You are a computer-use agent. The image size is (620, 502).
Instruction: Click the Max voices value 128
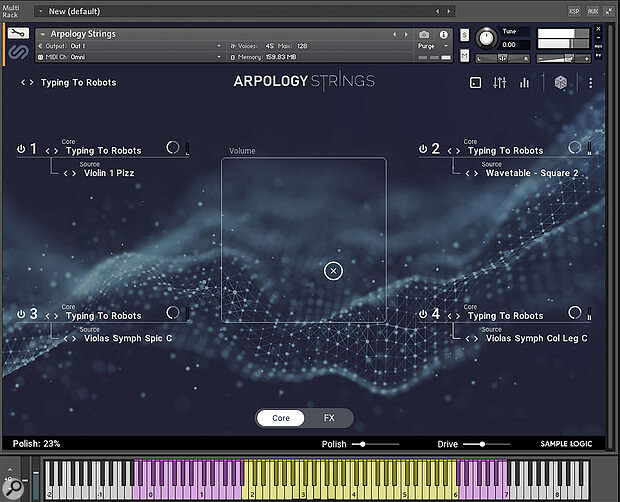pyautogui.click(x=302, y=46)
